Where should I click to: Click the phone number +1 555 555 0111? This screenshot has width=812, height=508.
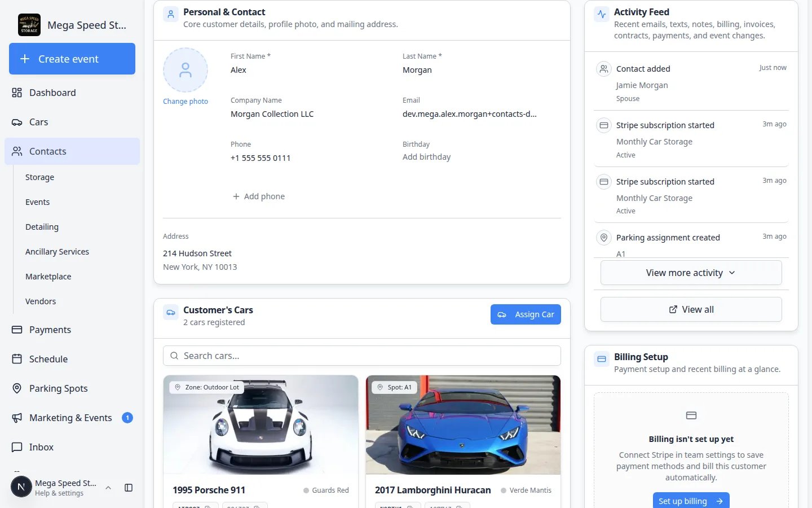tap(261, 158)
